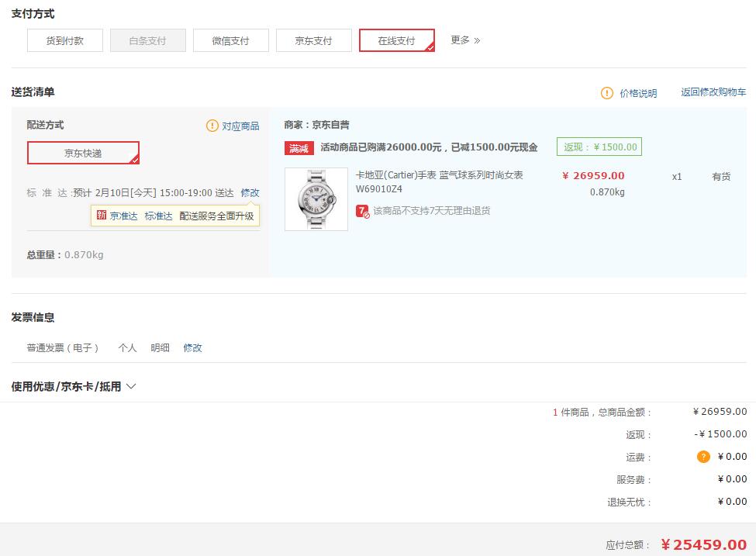Click the 该商品不支持7天无理由退货 notice
This screenshot has height=556, width=756.
(432, 211)
